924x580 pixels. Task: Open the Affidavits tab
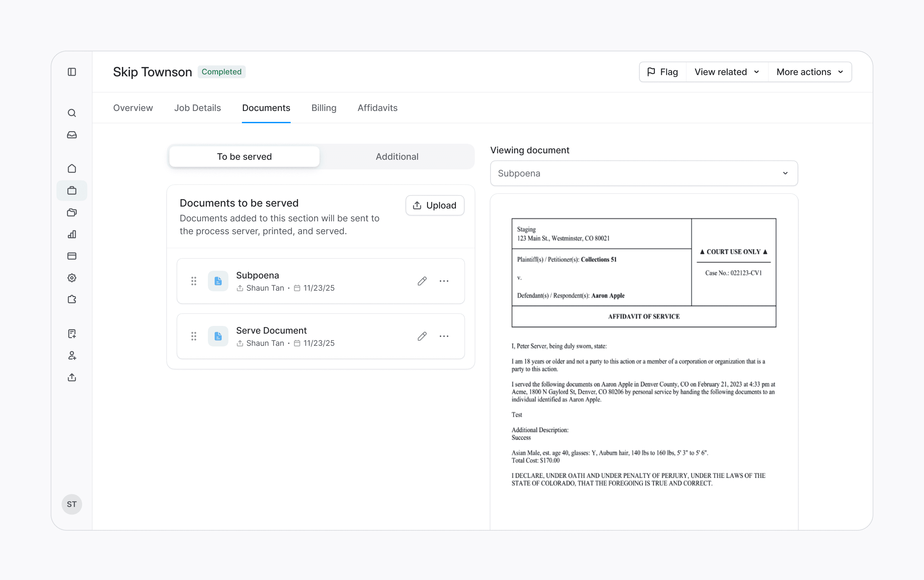click(377, 108)
